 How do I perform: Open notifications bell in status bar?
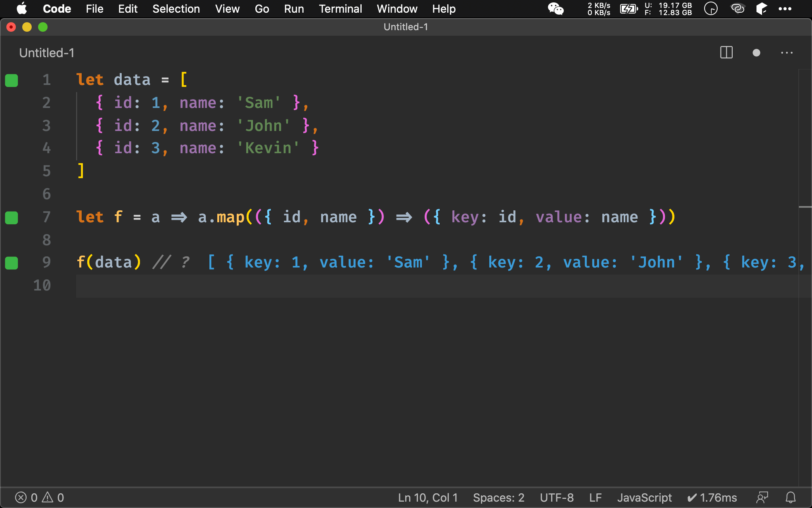[791, 498]
